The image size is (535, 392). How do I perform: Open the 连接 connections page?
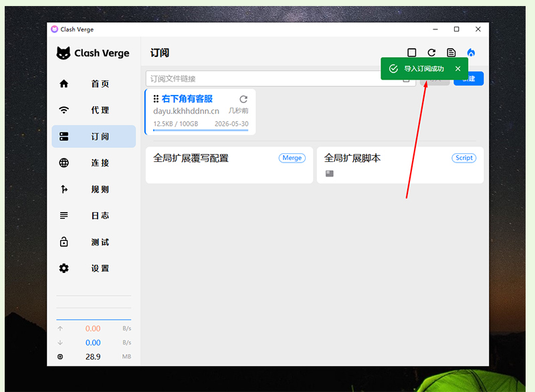tap(94, 163)
